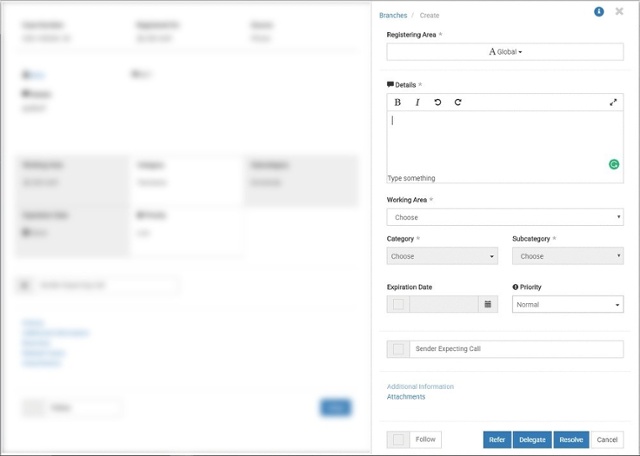Open the Priority dropdown set to Normal
This screenshot has width=640, height=456.
tap(567, 304)
